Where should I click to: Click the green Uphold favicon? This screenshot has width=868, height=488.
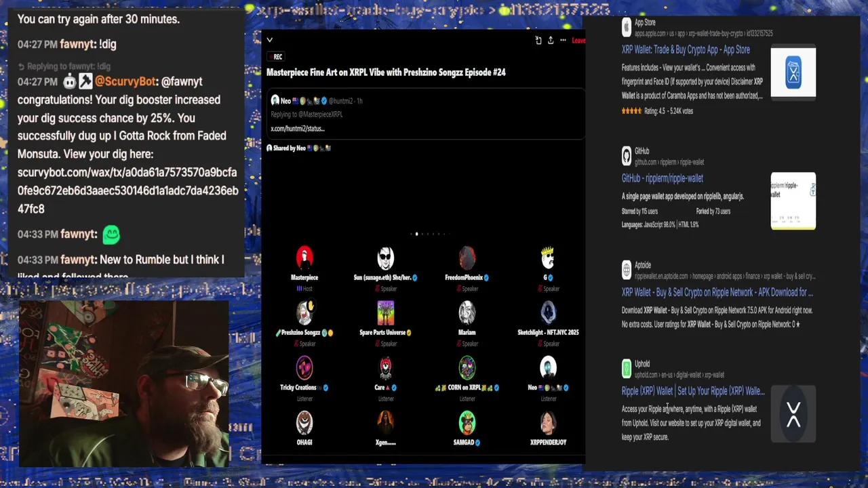click(x=627, y=369)
